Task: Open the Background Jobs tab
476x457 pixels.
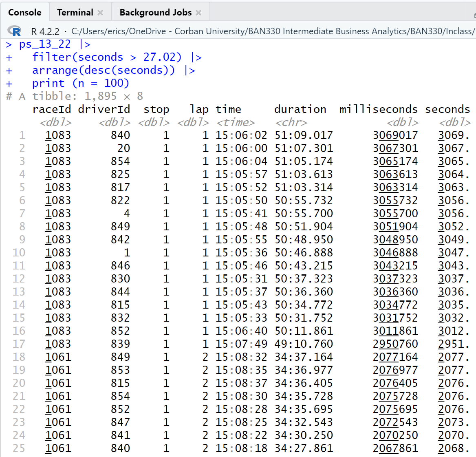Action: pos(155,13)
